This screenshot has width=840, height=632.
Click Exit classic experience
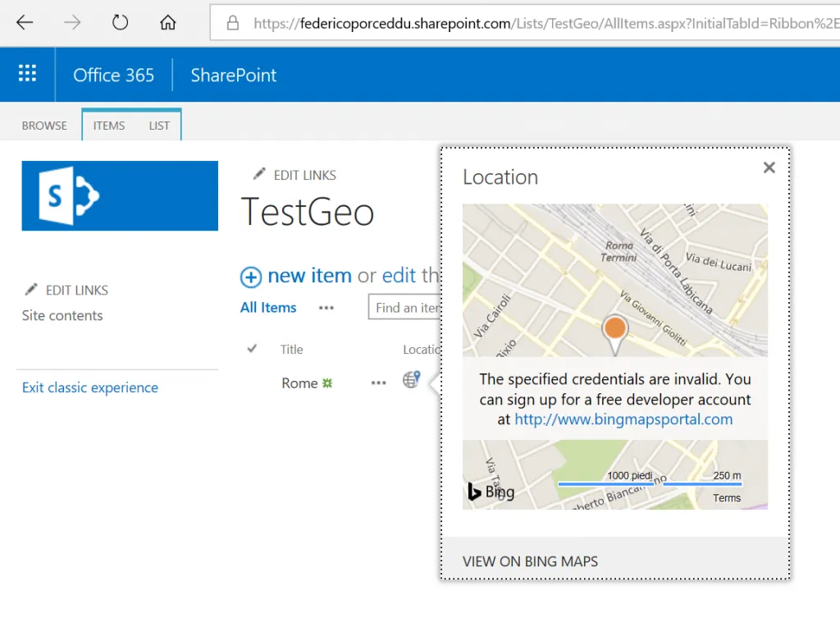point(90,387)
